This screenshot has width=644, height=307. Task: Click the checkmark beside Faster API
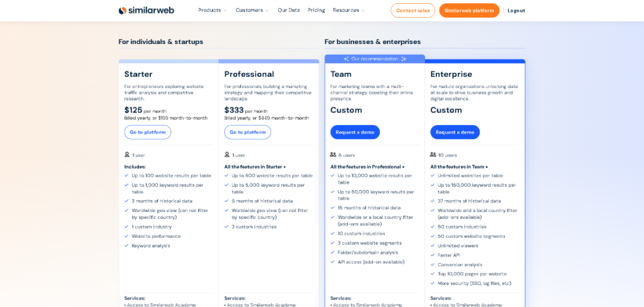433,255
